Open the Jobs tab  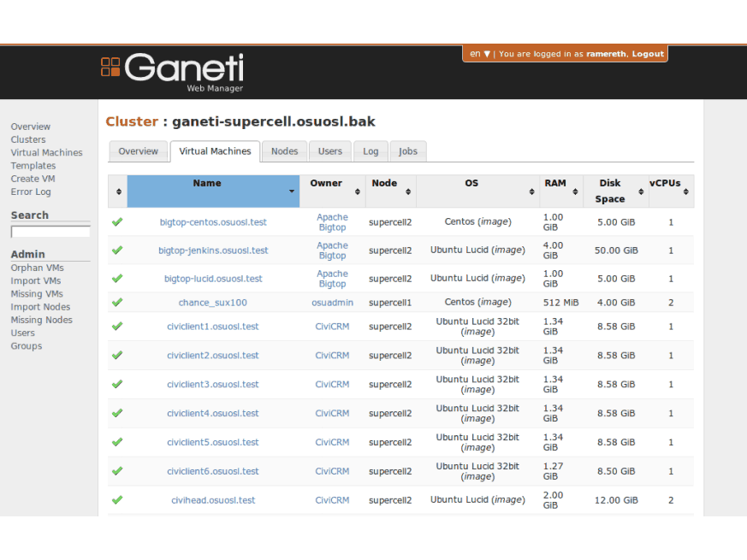tap(408, 151)
